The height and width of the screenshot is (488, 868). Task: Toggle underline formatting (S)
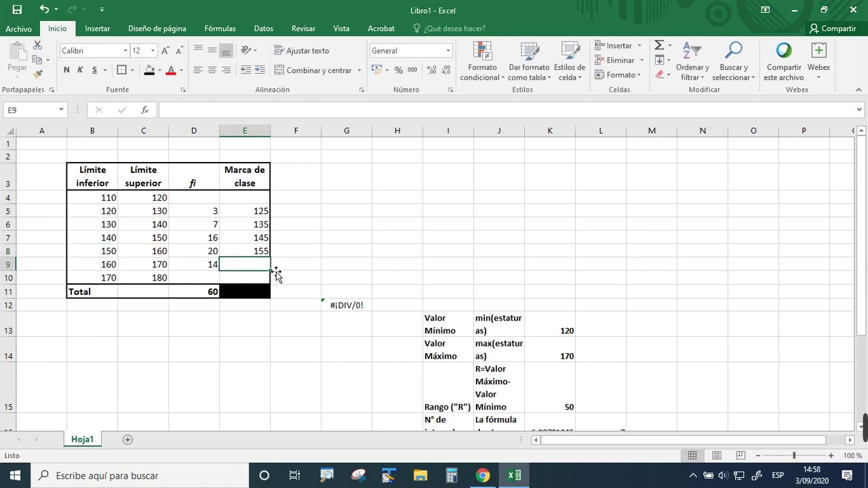click(x=94, y=70)
